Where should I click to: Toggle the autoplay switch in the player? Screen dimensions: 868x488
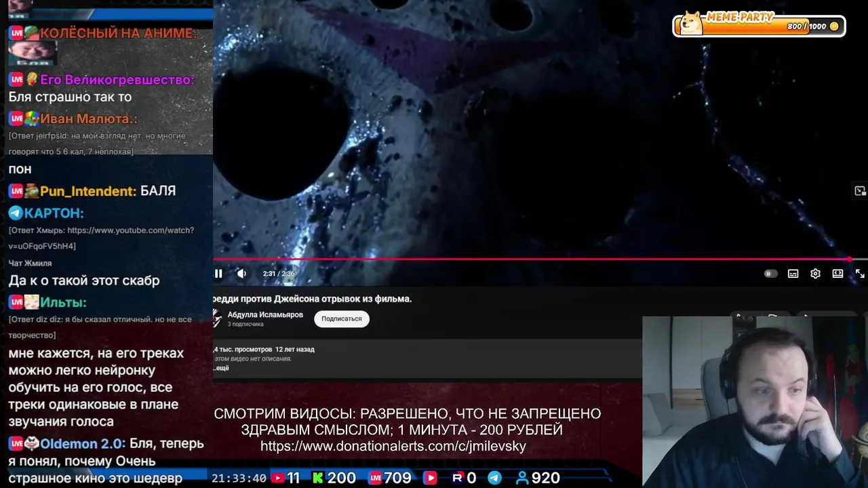[x=770, y=274]
